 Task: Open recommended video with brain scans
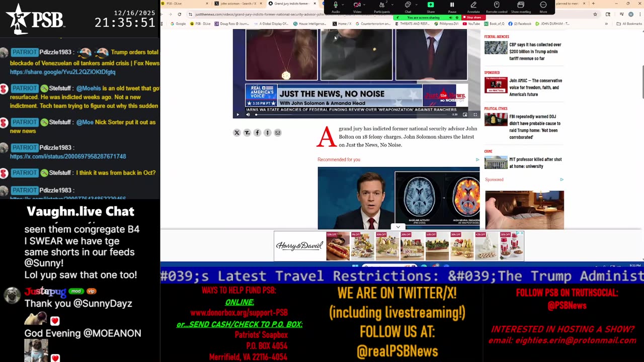[x=398, y=198]
